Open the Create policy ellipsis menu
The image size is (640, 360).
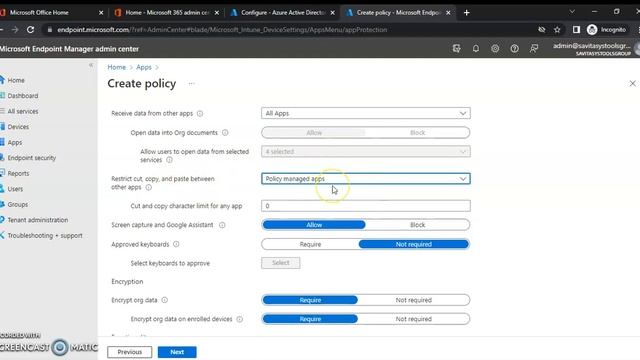pos(191,84)
